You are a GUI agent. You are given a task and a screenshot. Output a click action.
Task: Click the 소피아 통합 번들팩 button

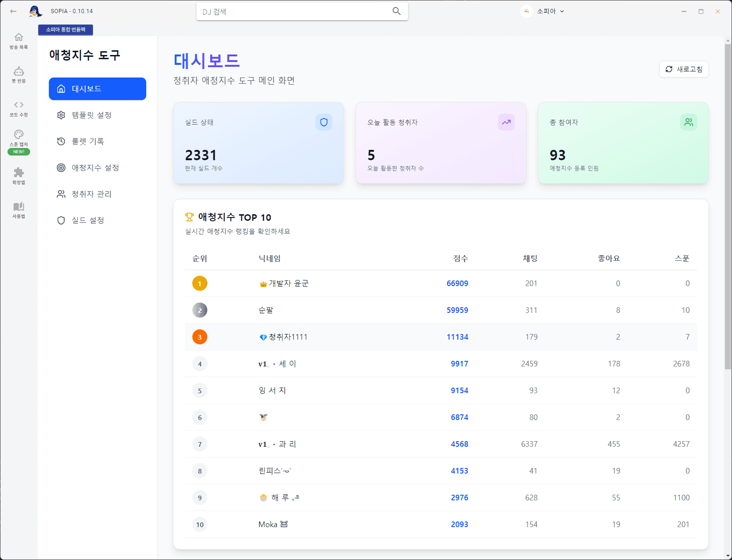[65, 30]
